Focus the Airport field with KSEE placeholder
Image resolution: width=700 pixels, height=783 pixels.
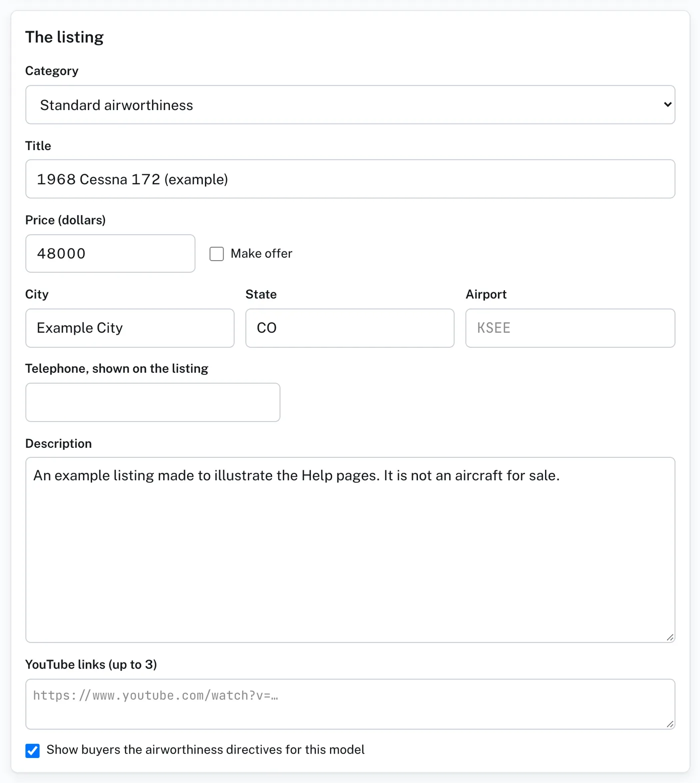point(570,328)
